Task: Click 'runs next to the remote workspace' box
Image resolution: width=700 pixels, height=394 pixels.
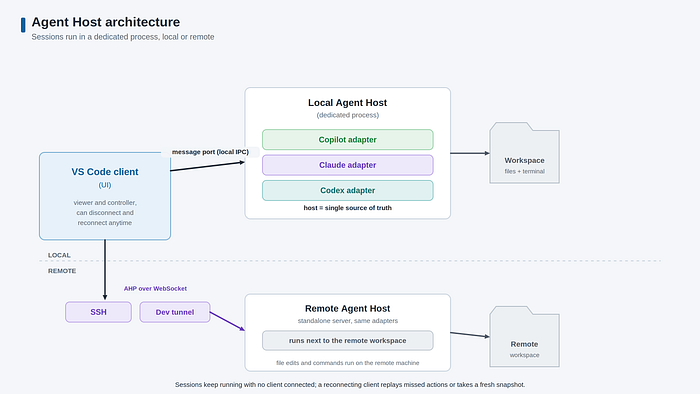Action: click(347, 340)
